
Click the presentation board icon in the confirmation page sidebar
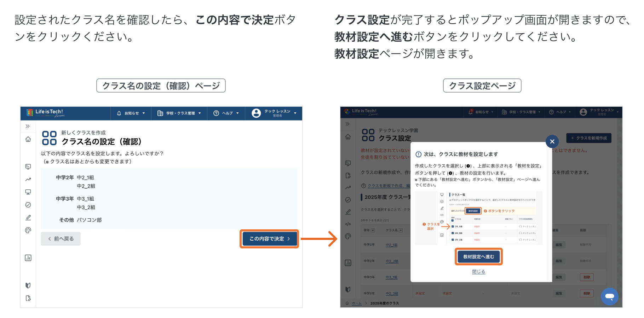28,192
